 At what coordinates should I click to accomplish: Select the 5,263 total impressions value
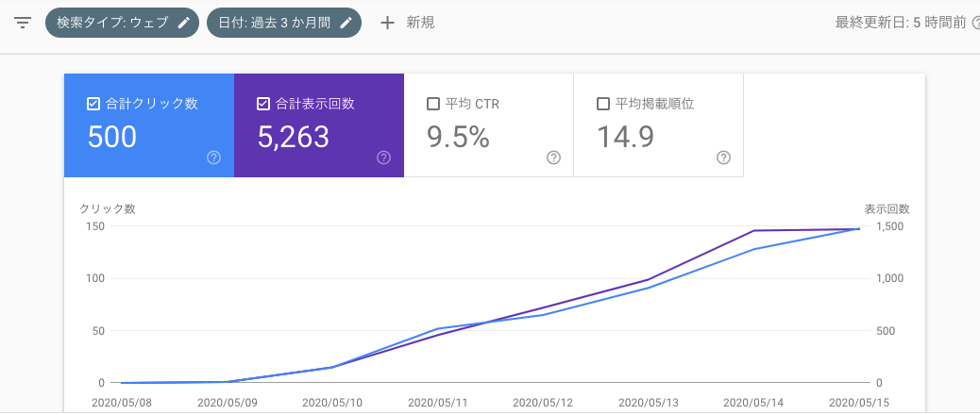point(294,138)
